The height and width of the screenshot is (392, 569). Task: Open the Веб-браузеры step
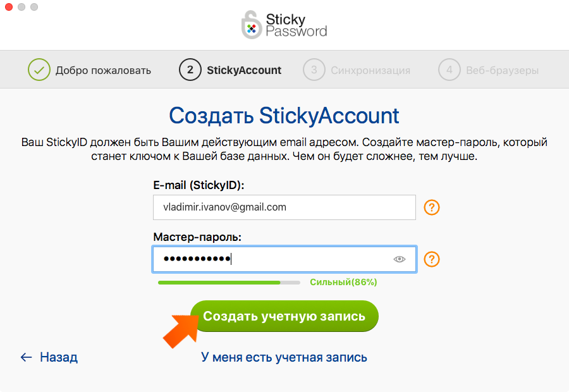[x=502, y=70]
